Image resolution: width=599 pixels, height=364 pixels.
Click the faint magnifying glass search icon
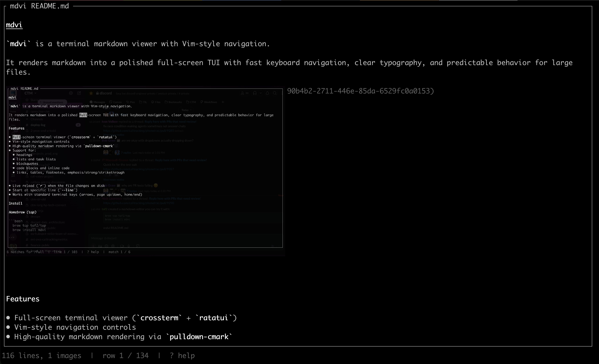(275, 93)
